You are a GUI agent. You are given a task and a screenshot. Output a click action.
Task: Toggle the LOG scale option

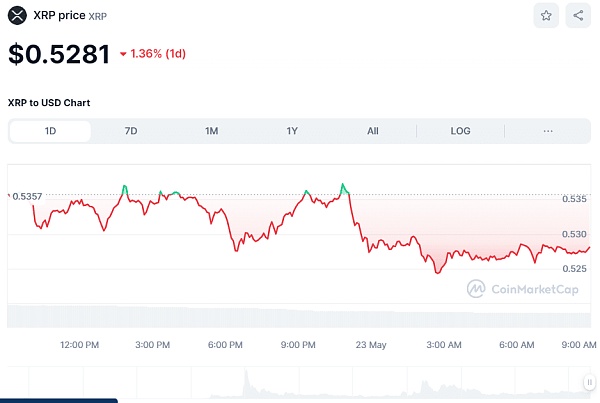point(460,131)
